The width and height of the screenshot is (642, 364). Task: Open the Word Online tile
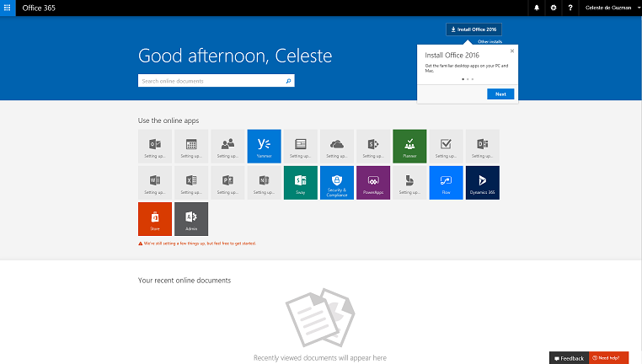click(155, 183)
